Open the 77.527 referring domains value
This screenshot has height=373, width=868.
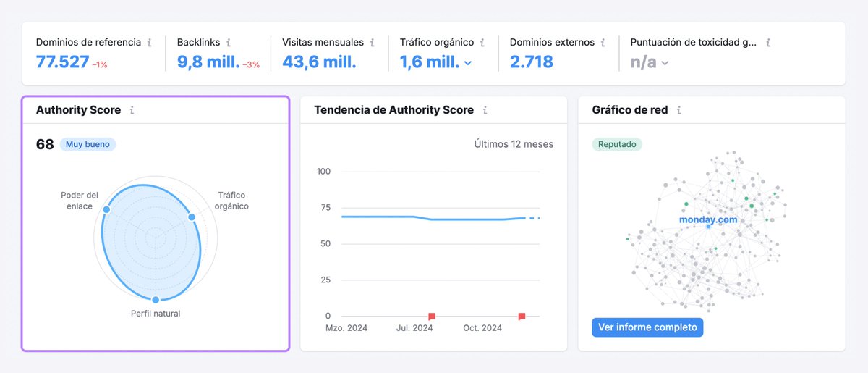(61, 62)
